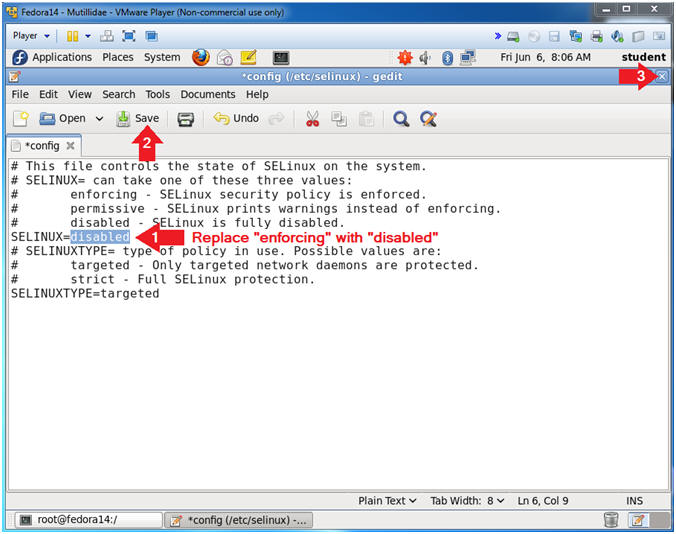Click the red alert notification icon
The width and height of the screenshot is (676, 534).
(405, 57)
